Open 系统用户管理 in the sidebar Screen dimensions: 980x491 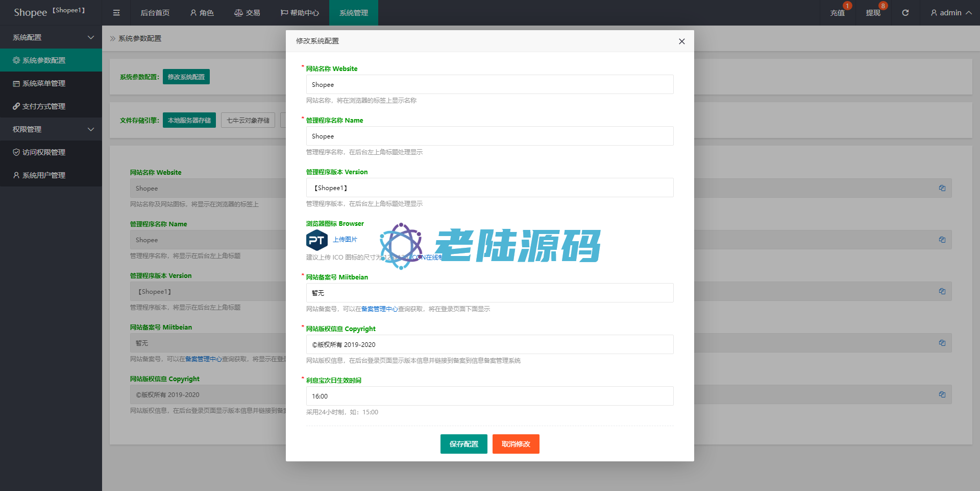[x=51, y=175]
